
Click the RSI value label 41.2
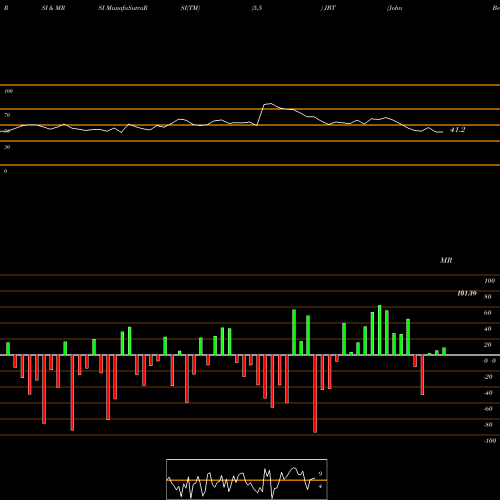point(457,130)
